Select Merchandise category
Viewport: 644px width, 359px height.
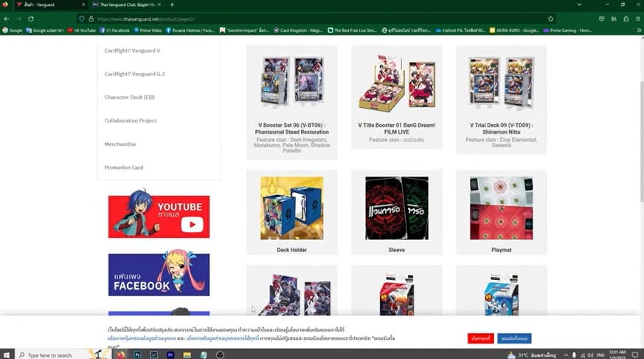(120, 144)
